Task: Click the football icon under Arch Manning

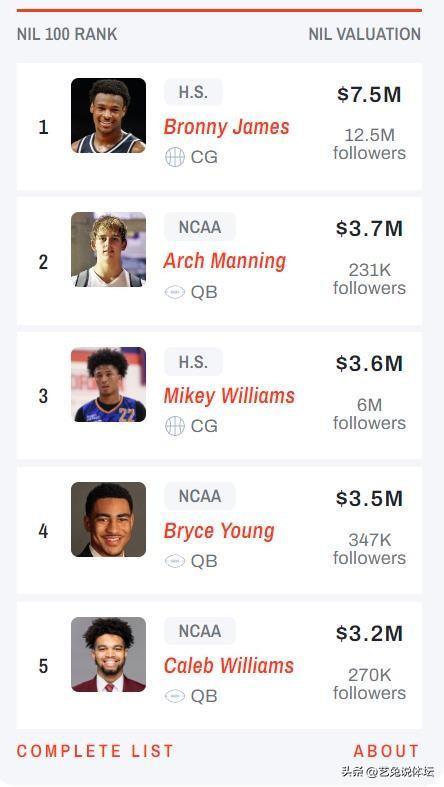Action: (175, 292)
